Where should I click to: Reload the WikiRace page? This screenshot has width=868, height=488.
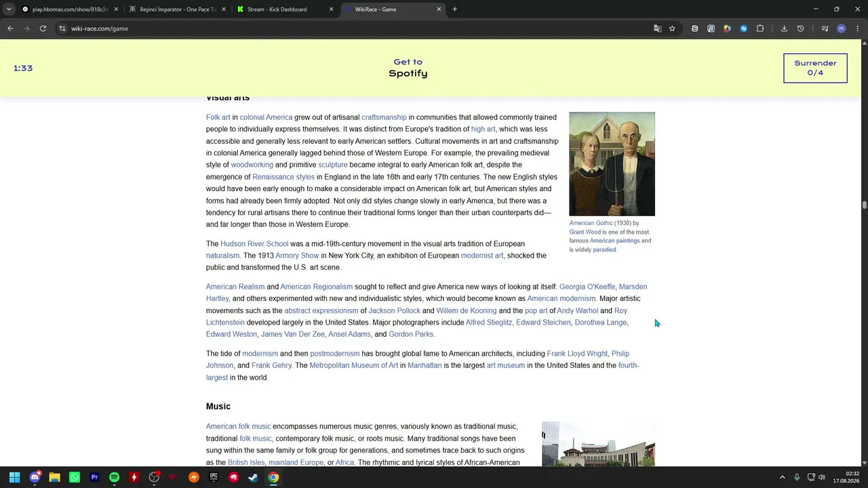[43, 28]
